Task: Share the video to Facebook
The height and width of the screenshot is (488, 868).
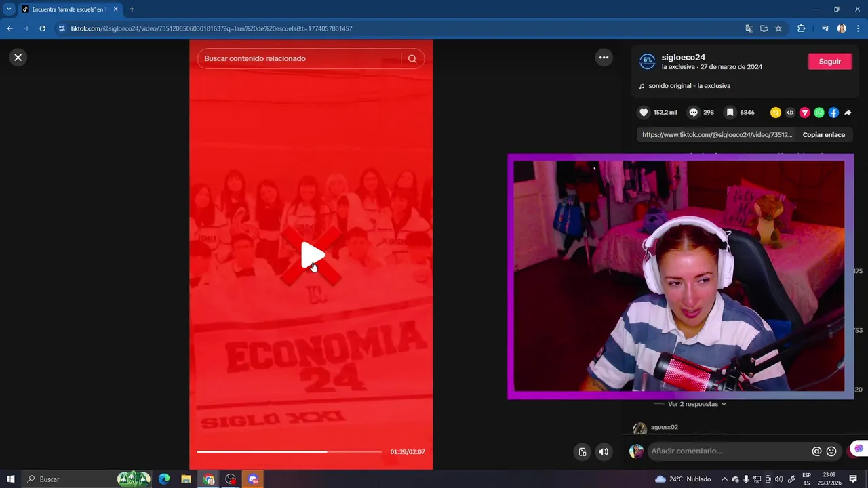Action: [x=833, y=113]
